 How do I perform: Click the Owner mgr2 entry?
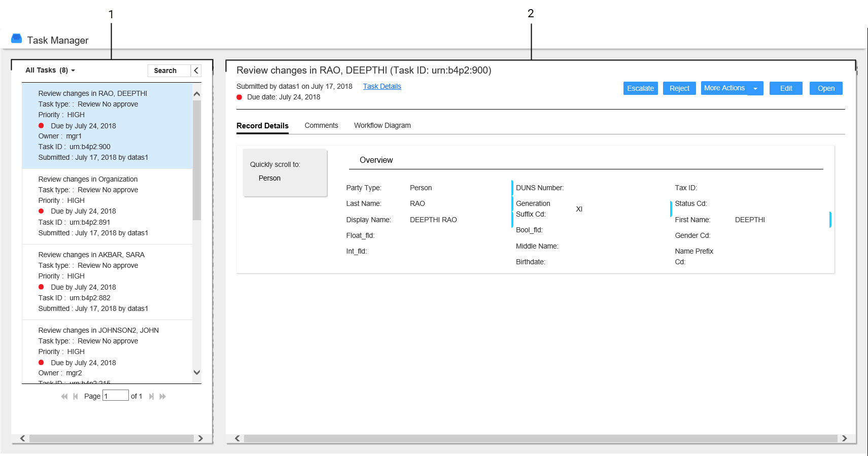[60, 373]
